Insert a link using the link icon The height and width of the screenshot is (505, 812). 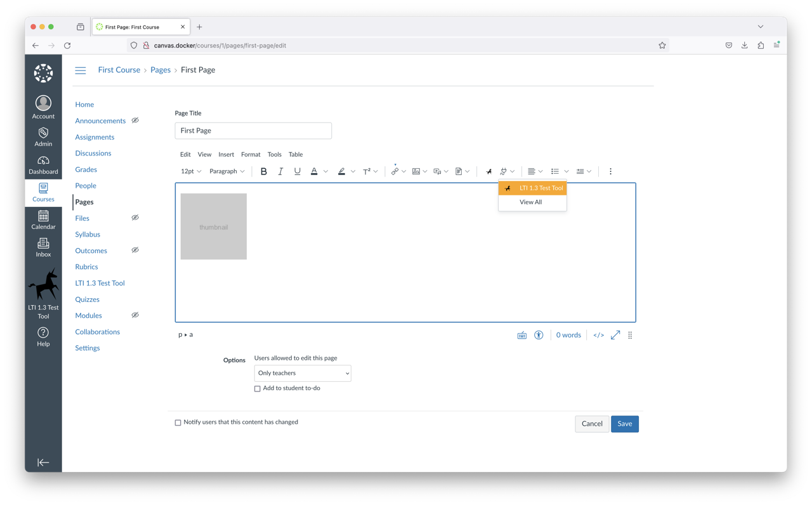click(x=394, y=171)
